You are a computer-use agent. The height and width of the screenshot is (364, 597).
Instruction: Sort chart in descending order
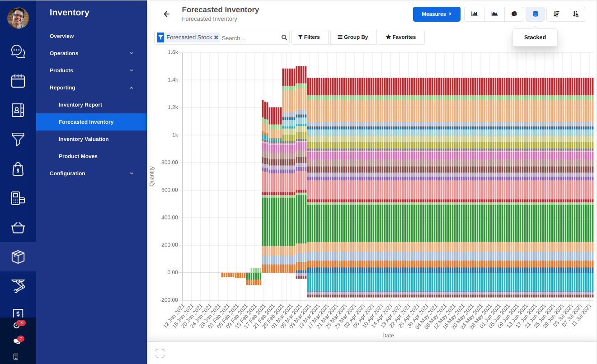pos(556,14)
